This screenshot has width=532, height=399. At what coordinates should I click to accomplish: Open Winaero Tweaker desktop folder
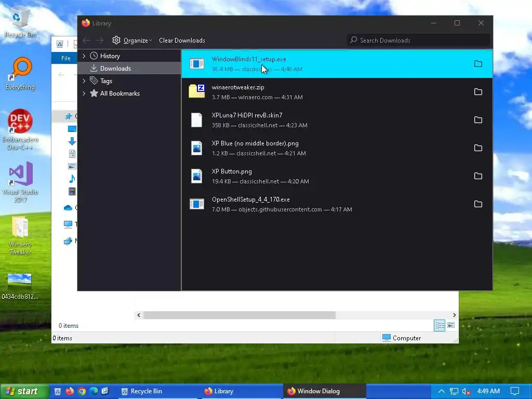click(20, 235)
